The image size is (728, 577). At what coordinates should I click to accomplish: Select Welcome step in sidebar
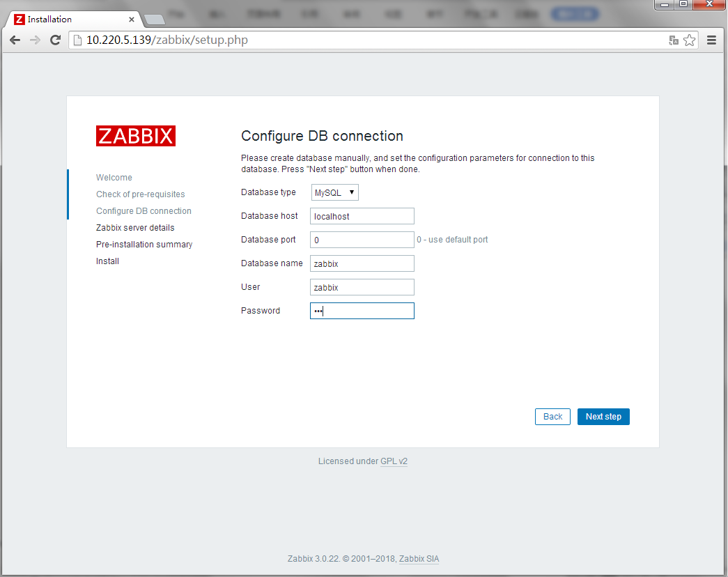pyautogui.click(x=114, y=178)
